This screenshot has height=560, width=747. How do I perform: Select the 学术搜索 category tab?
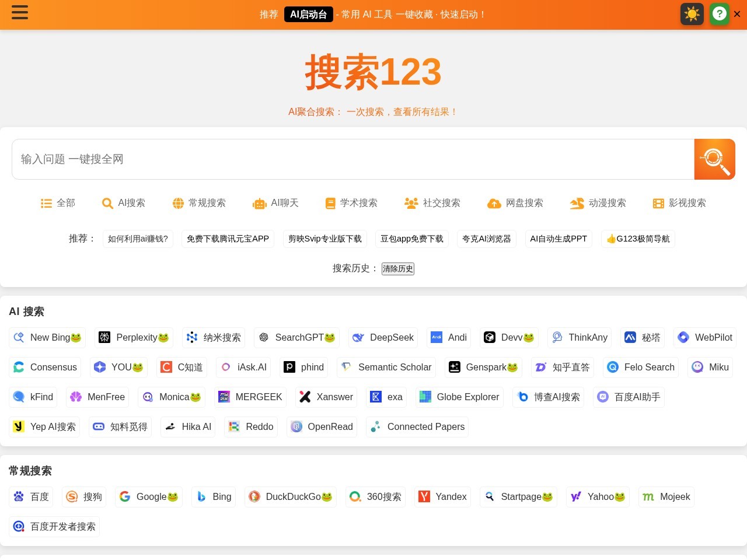click(x=351, y=203)
